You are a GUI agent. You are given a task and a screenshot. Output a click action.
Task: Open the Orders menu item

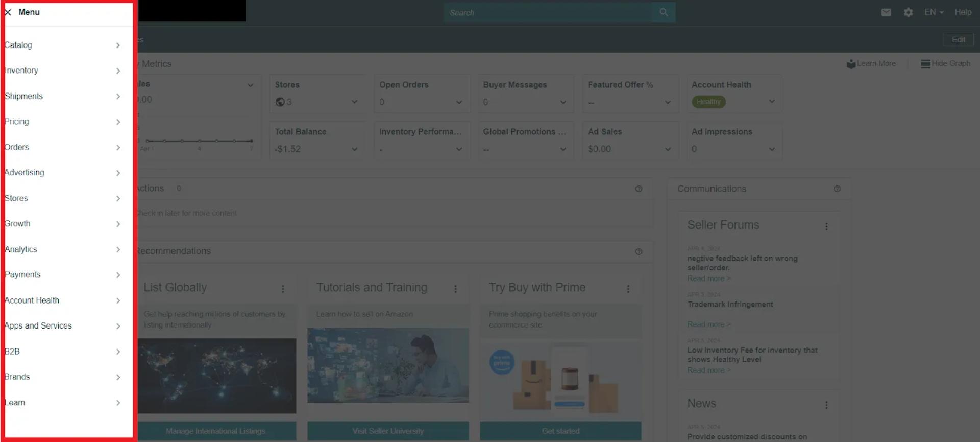click(63, 147)
